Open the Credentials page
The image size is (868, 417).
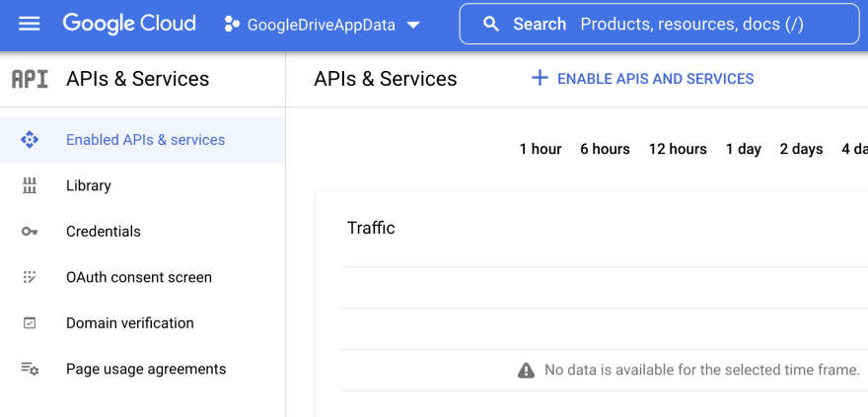pyautogui.click(x=143, y=232)
